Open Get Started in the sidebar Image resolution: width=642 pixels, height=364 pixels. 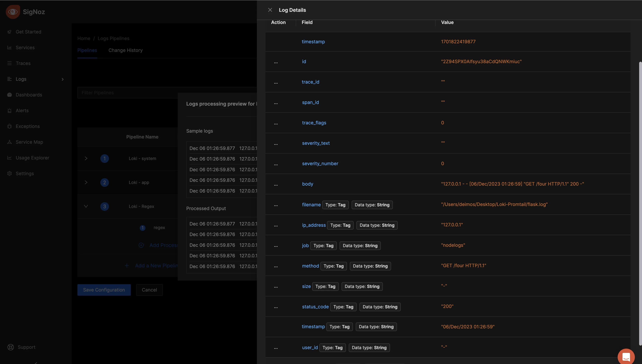click(28, 32)
